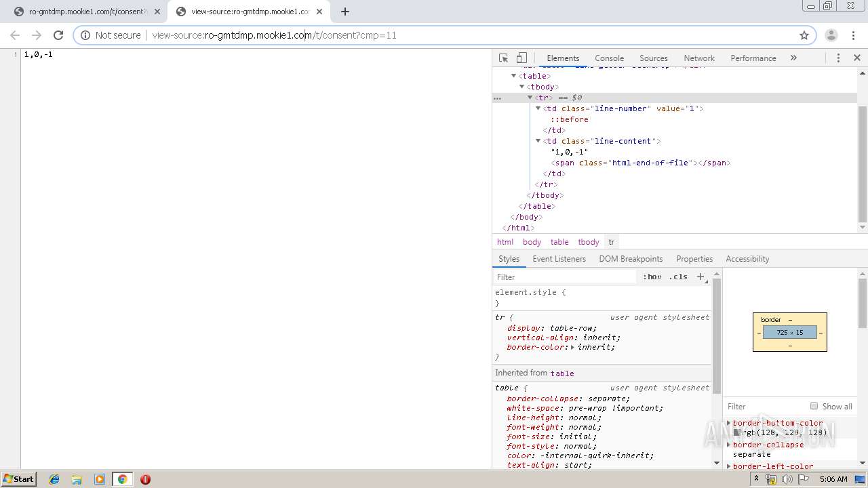Open DevTools customize menu
The image size is (868, 488).
838,58
